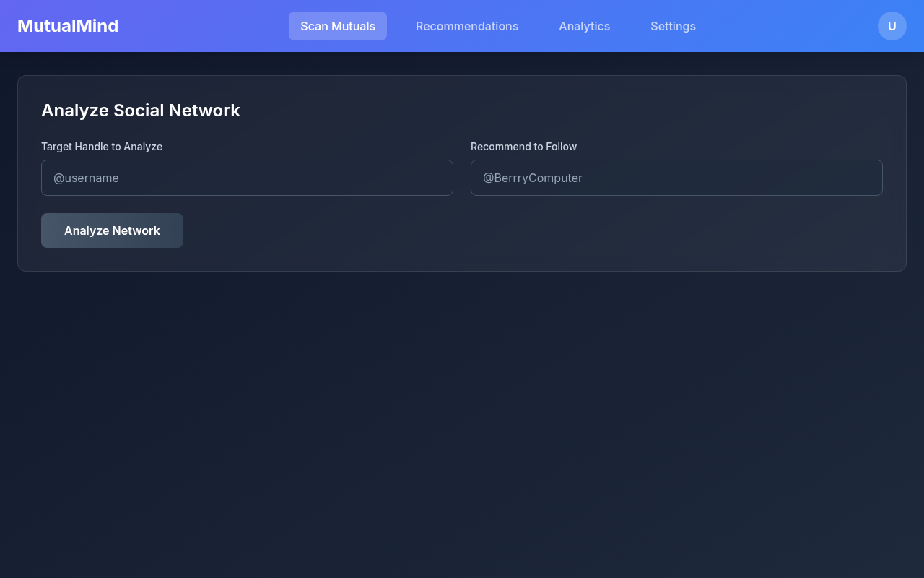
Task: Click the 'Target Handle to Analyze' label
Action: point(102,147)
